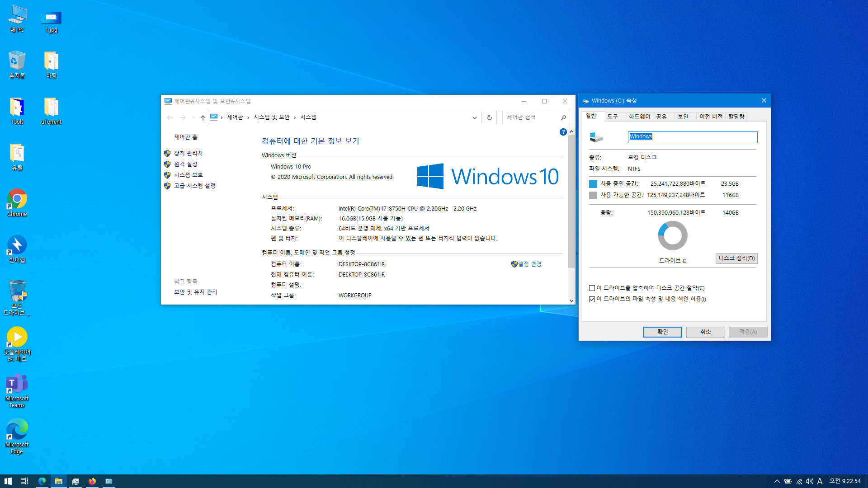868x488 pixels.
Task: Switch to the 할당량 tab
Action: point(736,117)
